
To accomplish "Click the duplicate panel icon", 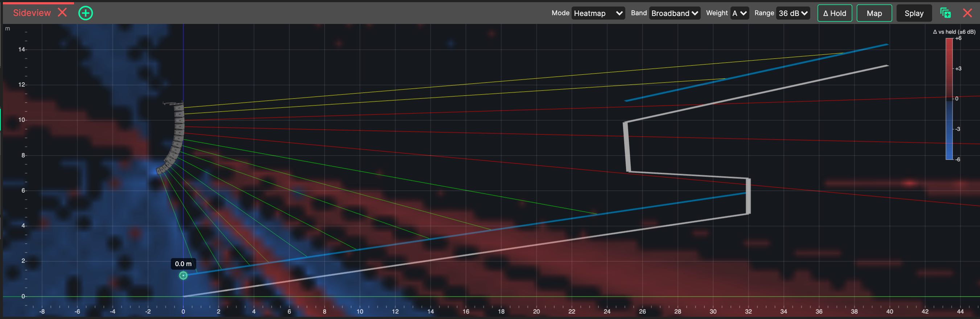I will point(946,13).
